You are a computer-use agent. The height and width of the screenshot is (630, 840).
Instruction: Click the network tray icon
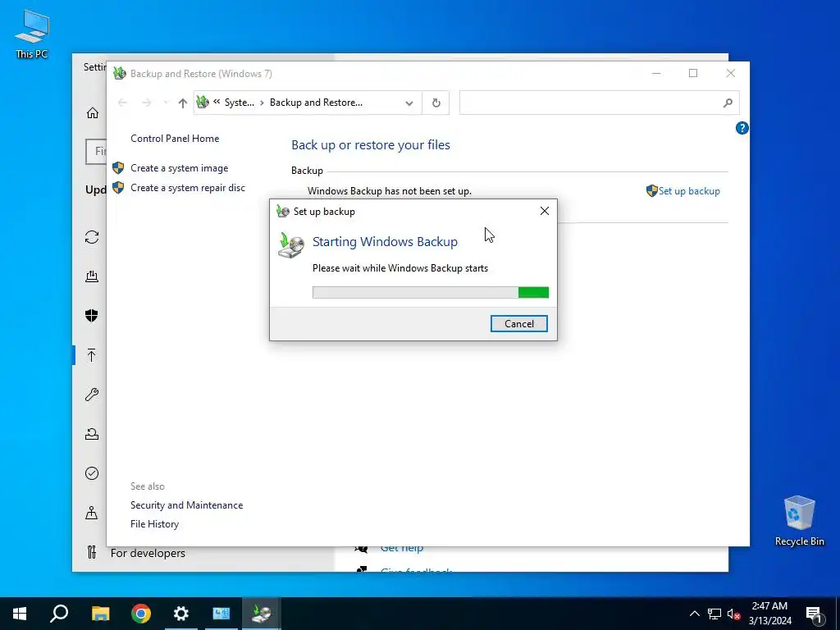pyautogui.click(x=714, y=614)
